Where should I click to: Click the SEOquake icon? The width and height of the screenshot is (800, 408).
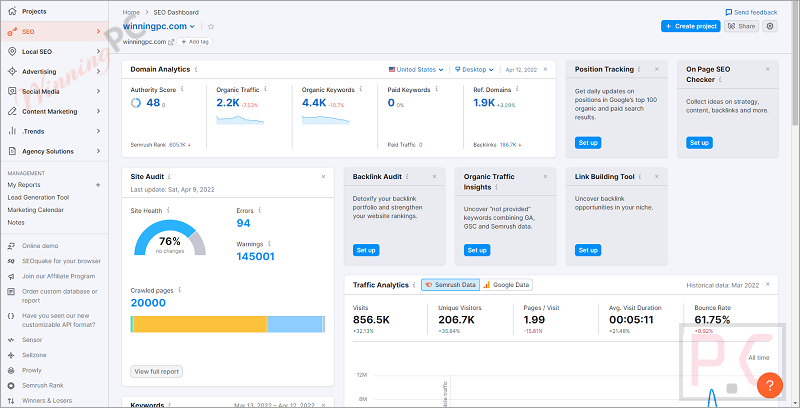click(x=11, y=261)
